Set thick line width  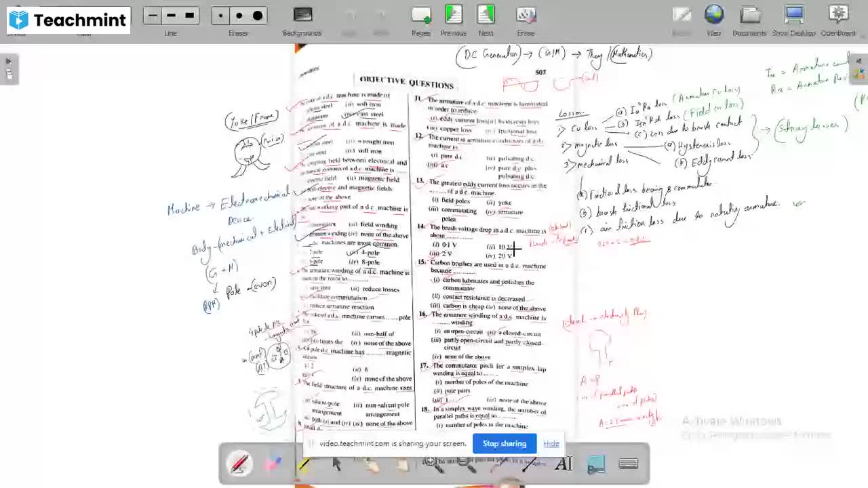[x=190, y=16]
